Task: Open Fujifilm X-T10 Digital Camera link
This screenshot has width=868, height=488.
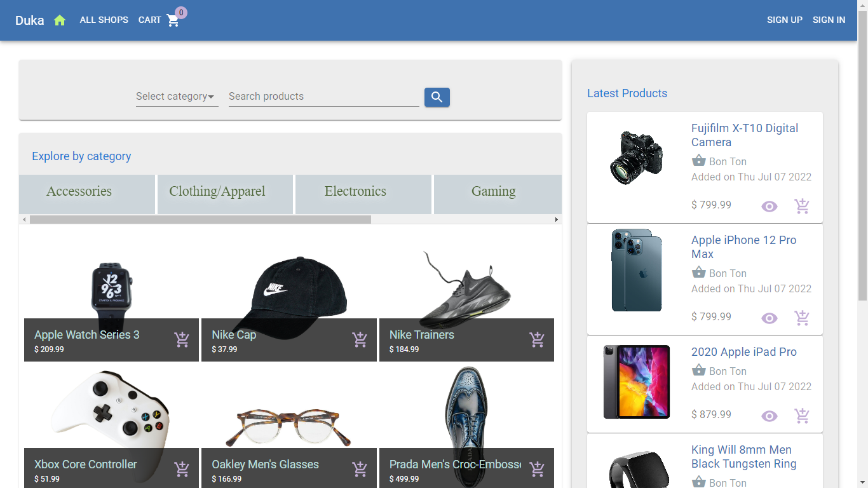Action: pyautogui.click(x=745, y=135)
